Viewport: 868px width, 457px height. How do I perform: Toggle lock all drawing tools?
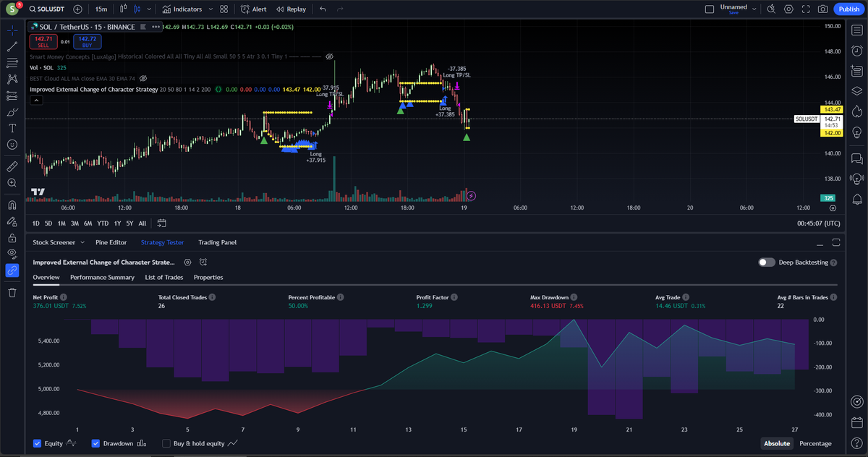click(12, 237)
